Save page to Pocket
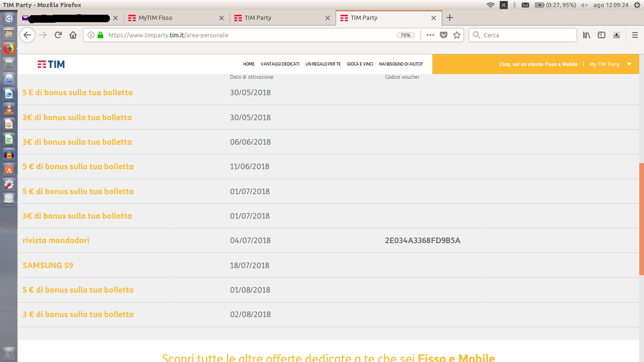644x362 pixels. pos(443,35)
